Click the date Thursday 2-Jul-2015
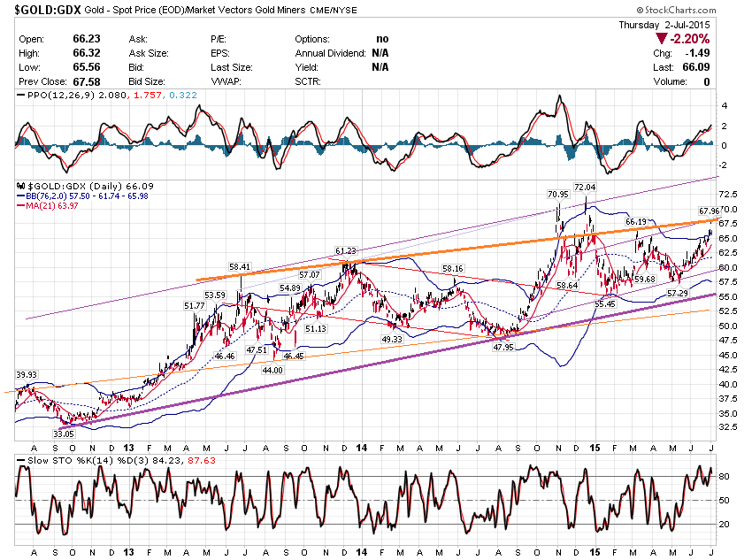 [664, 25]
